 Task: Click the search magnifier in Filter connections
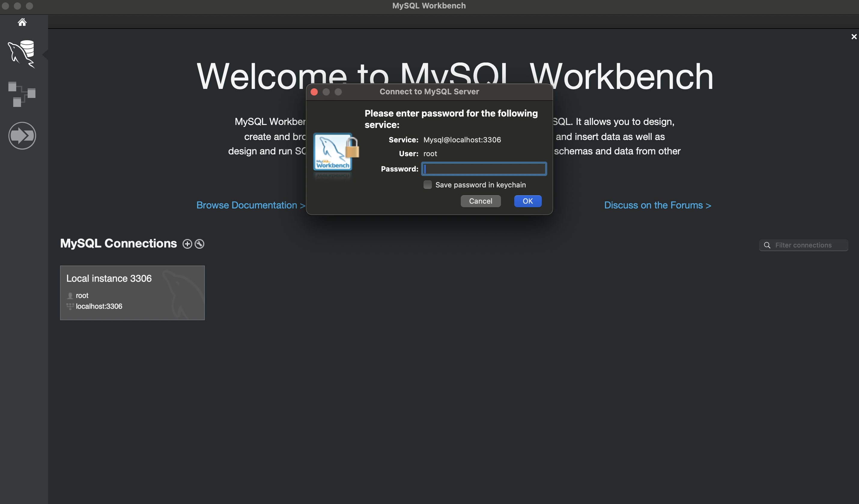[x=767, y=245]
